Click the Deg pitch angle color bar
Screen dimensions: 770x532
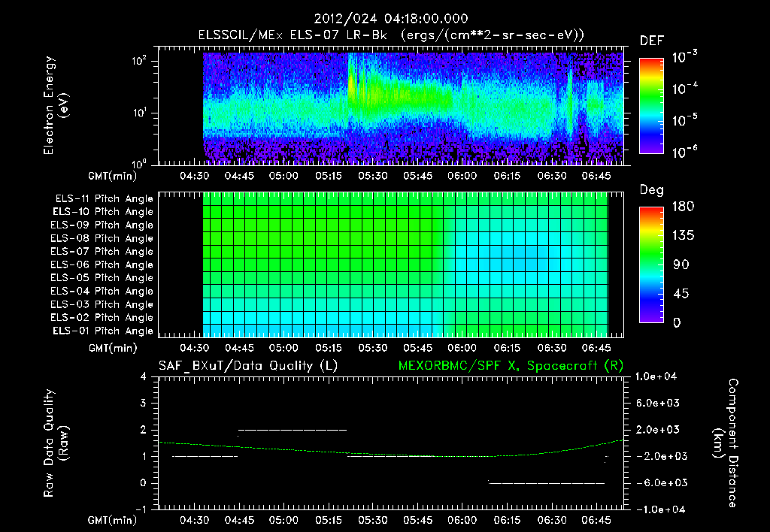(x=651, y=264)
